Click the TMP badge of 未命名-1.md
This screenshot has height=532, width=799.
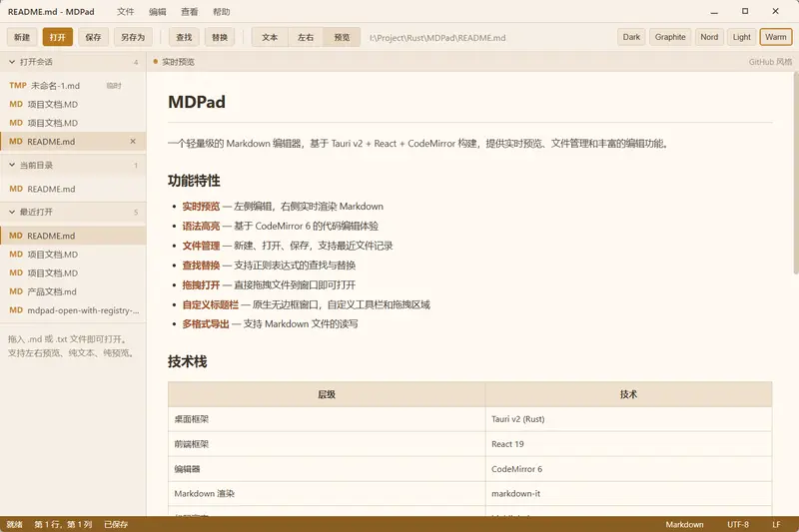[x=18, y=86]
